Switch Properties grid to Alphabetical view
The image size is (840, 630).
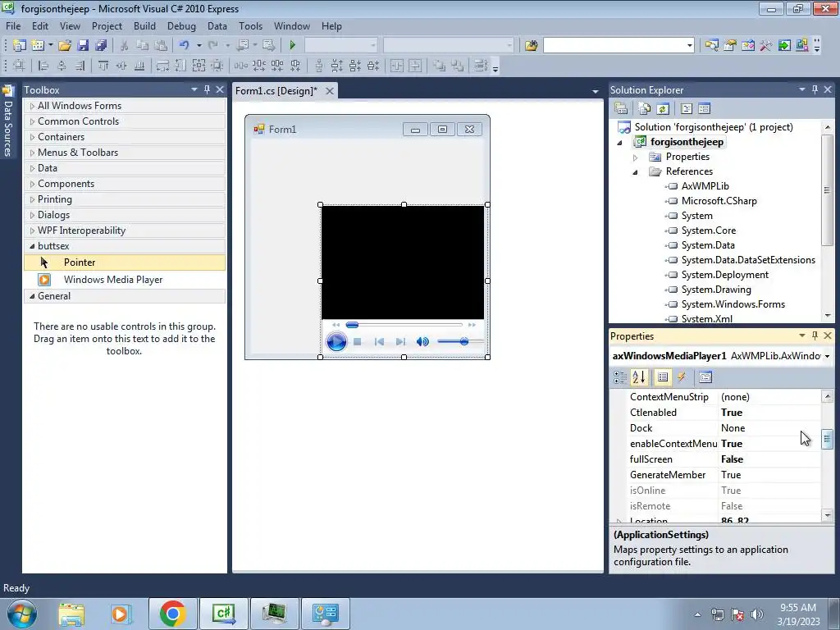(x=638, y=377)
